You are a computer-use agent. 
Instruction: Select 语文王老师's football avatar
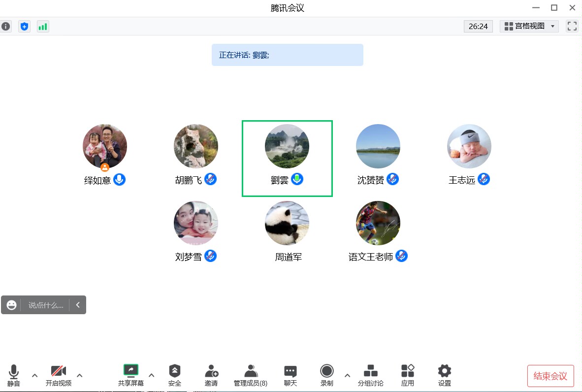point(378,223)
